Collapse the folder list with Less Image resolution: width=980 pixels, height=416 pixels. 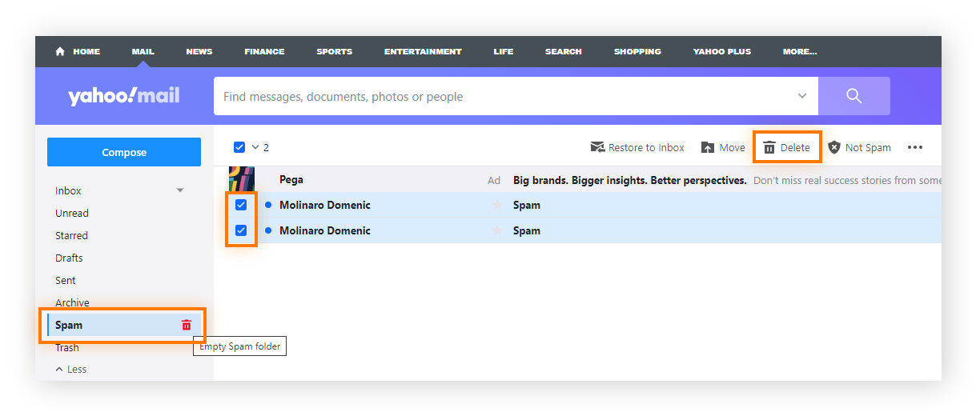[71, 369]
